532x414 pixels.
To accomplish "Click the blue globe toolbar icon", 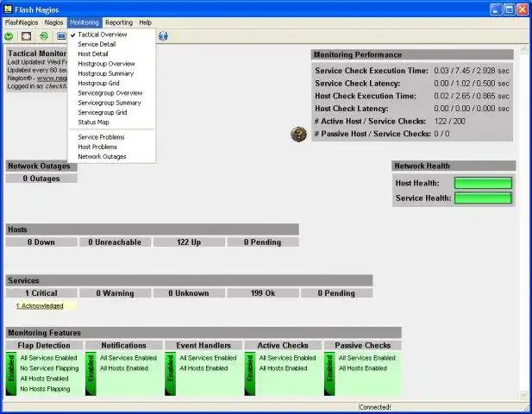I will click(163, 36).
